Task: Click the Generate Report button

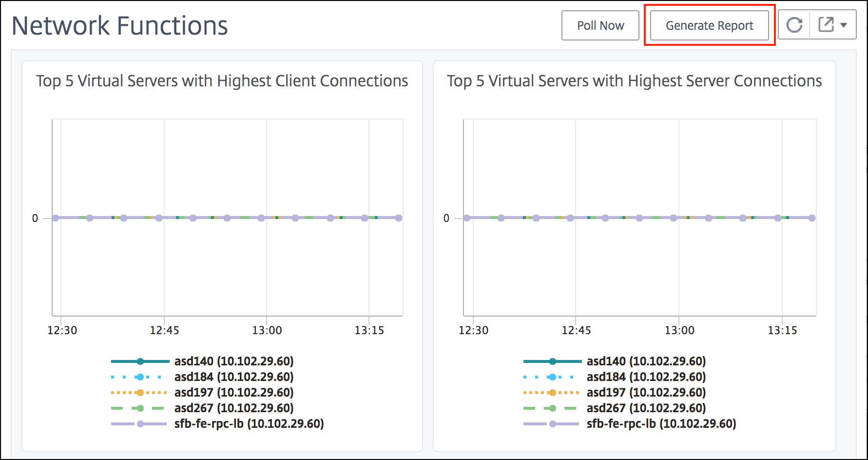Action: (710, 25)
